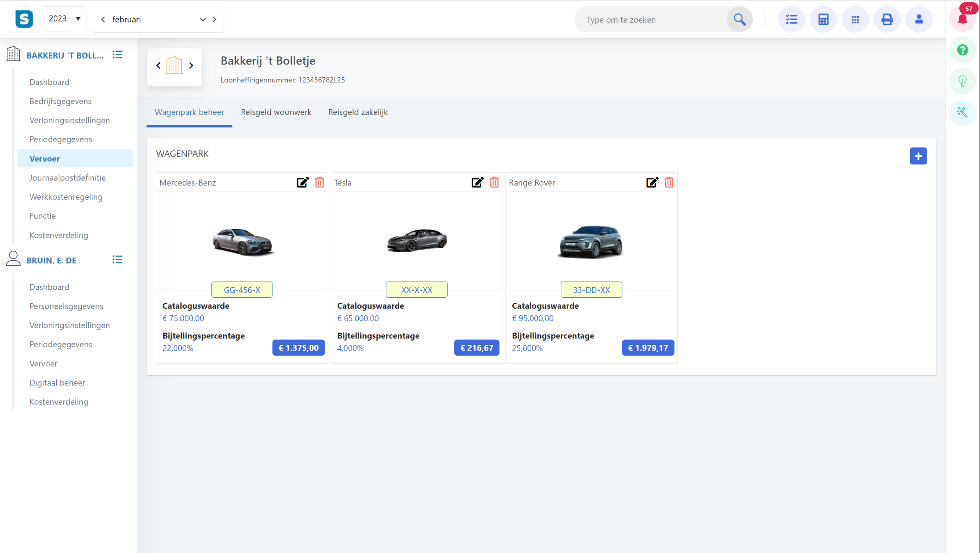Edit the Range Rover vehicle

pyautogui.click(x=652, y=182)
